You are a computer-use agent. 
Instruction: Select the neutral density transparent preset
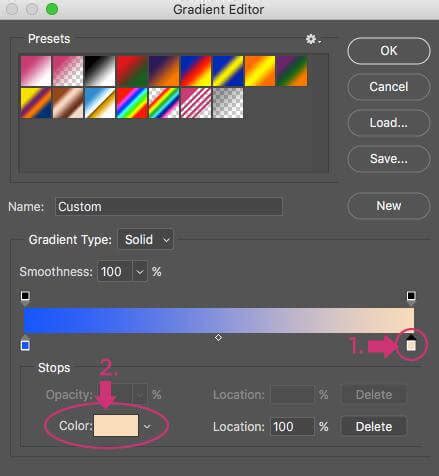tap(228, 103)
